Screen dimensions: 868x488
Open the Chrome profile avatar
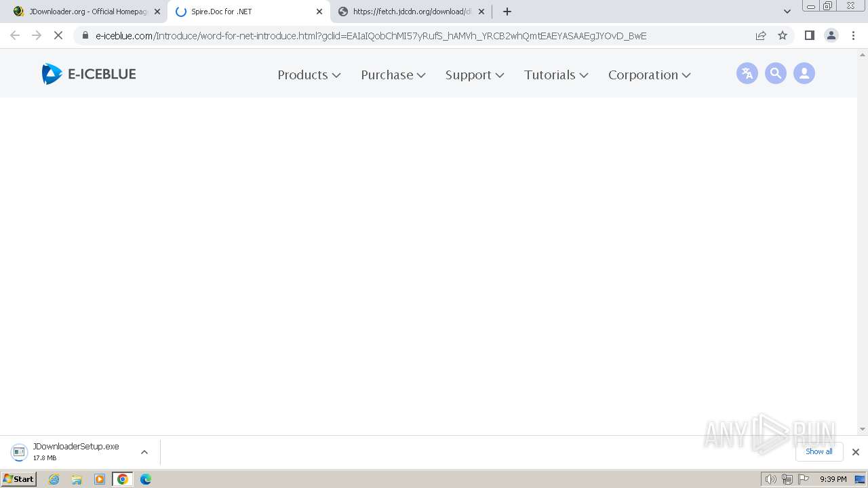pos(831,35)
